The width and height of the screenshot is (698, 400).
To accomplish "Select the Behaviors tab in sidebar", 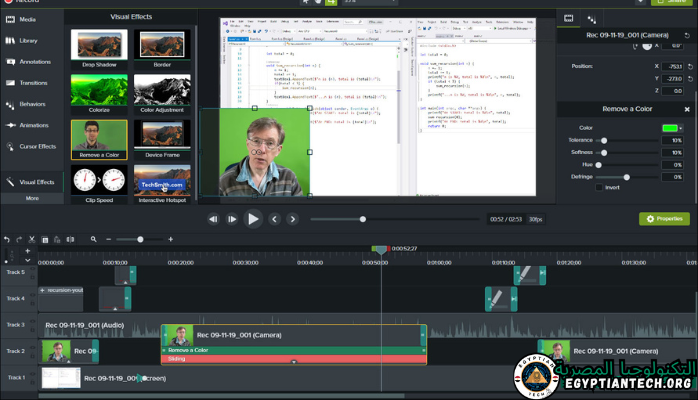I will click(x=32, y=104).
